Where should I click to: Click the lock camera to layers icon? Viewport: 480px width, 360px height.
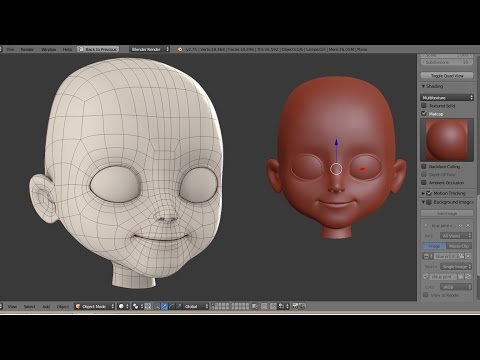[255, 306]
